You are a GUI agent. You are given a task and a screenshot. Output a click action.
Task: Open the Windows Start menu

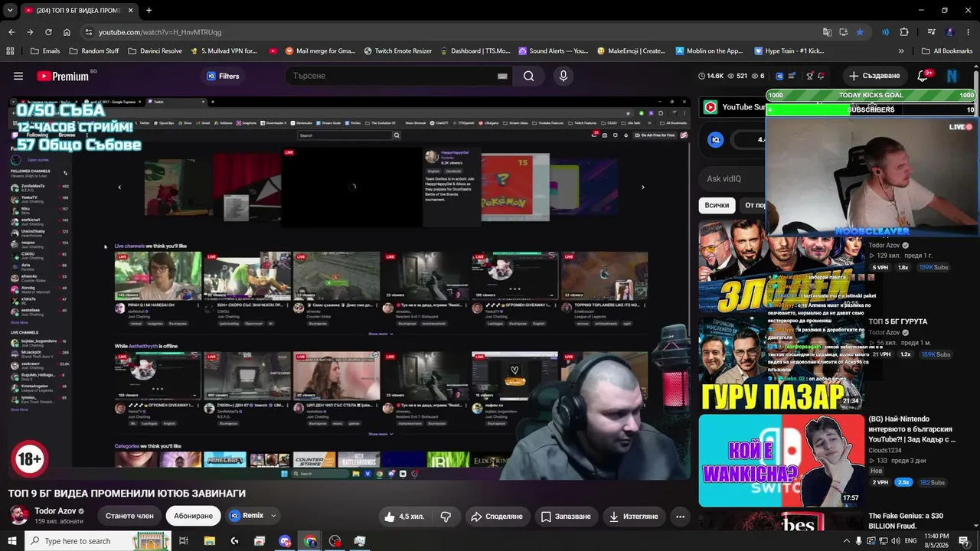coord(12,541)
